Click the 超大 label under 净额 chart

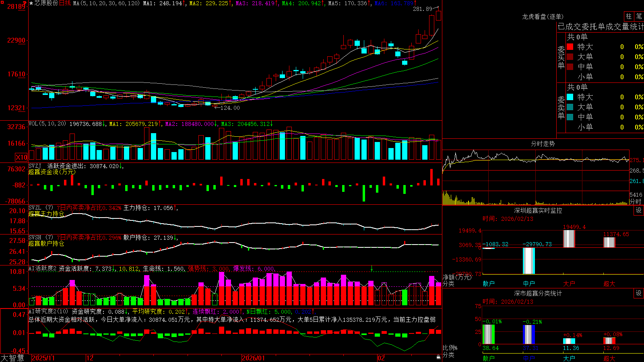coord(609,284)
